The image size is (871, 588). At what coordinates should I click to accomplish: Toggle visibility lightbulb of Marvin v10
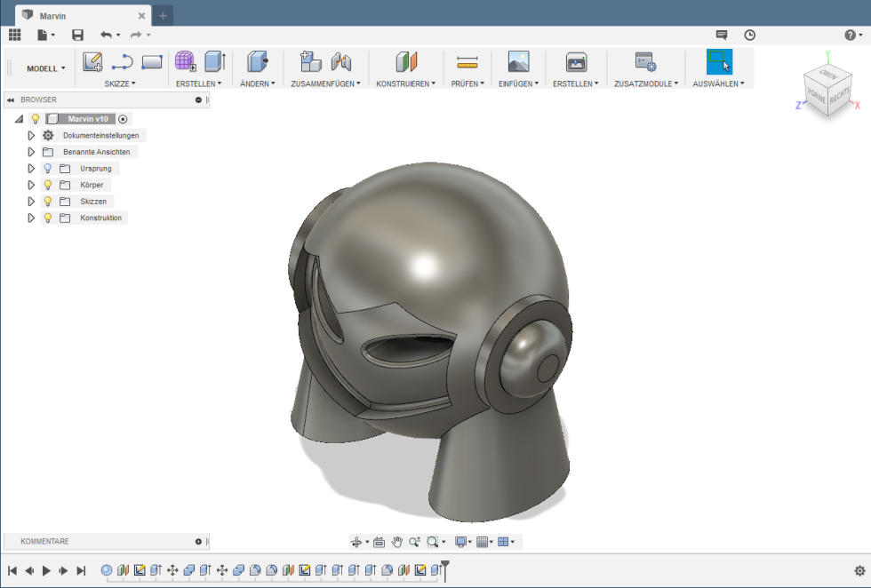coord(36,119)
